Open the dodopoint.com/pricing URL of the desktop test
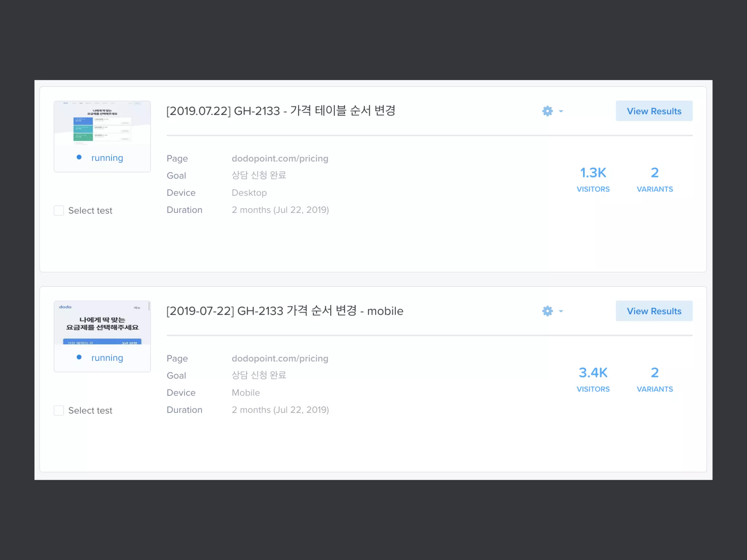This screenshot has height=560, width=747. [280, 159]
